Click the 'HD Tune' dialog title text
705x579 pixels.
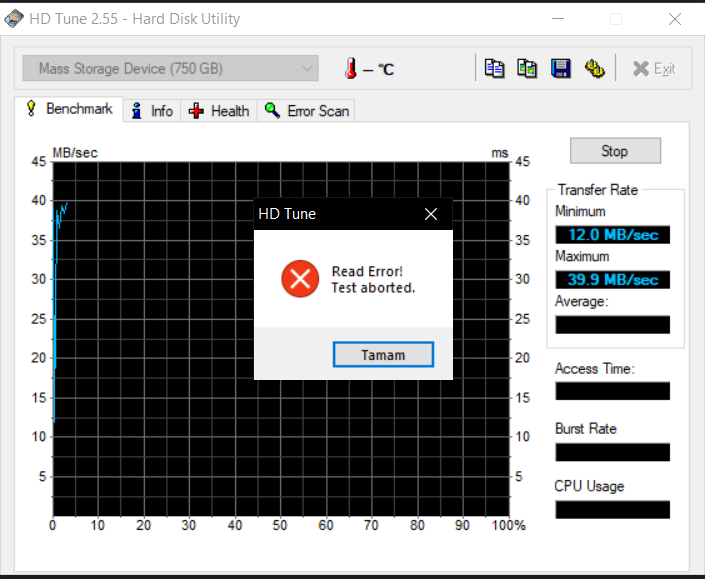pos(287,214)
